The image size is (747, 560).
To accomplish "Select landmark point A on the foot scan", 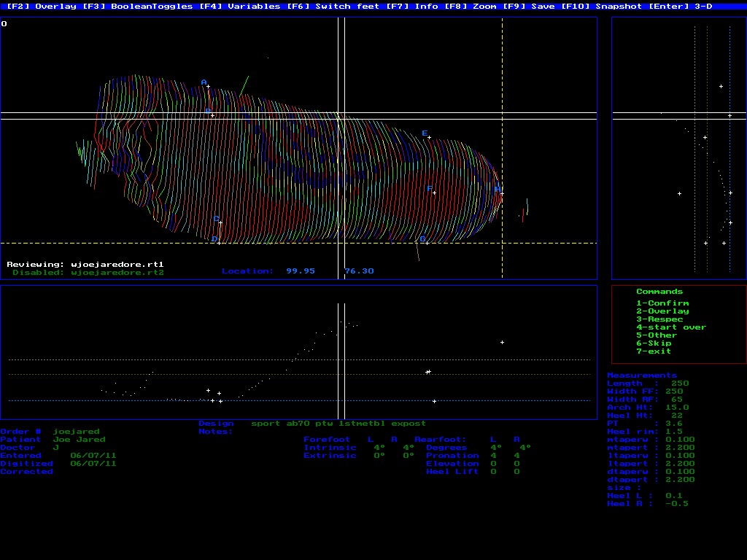I will [x=208, y=87].
